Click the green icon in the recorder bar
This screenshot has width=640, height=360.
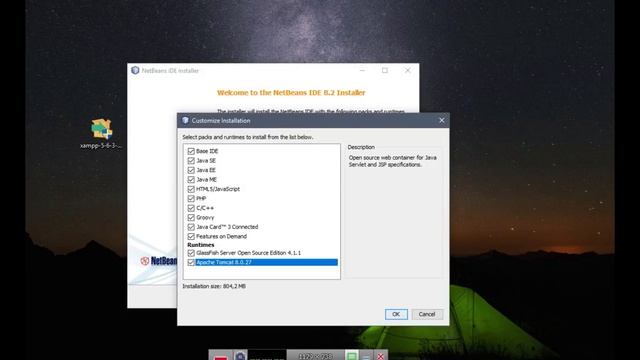pos(351,356)
